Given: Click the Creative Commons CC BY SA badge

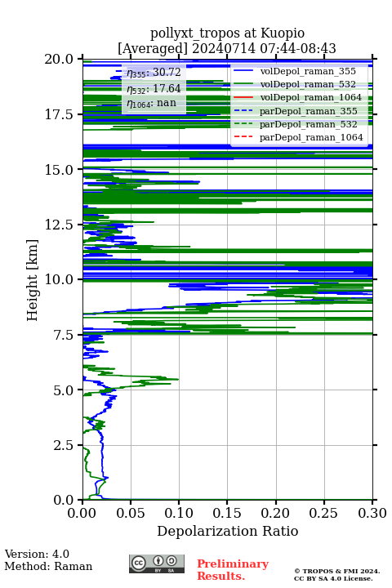Looking at the screenshot, I should 157,563.
